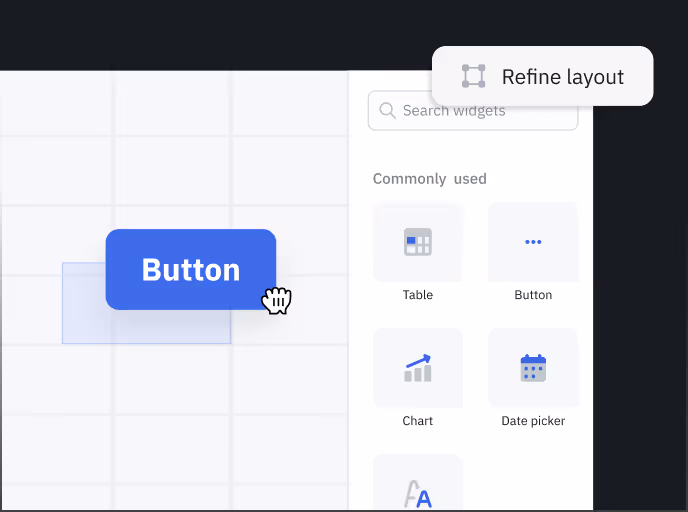688x512 pixels.
Task: Choose the Date picker calendar icon
Action: pos(533,368)
